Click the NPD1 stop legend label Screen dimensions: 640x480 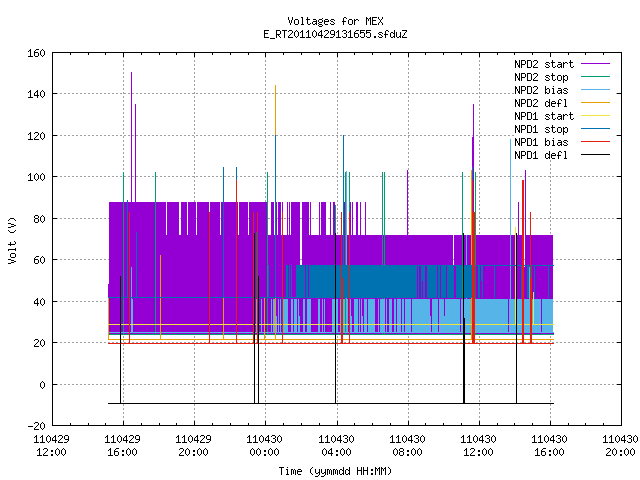[541, 129]
